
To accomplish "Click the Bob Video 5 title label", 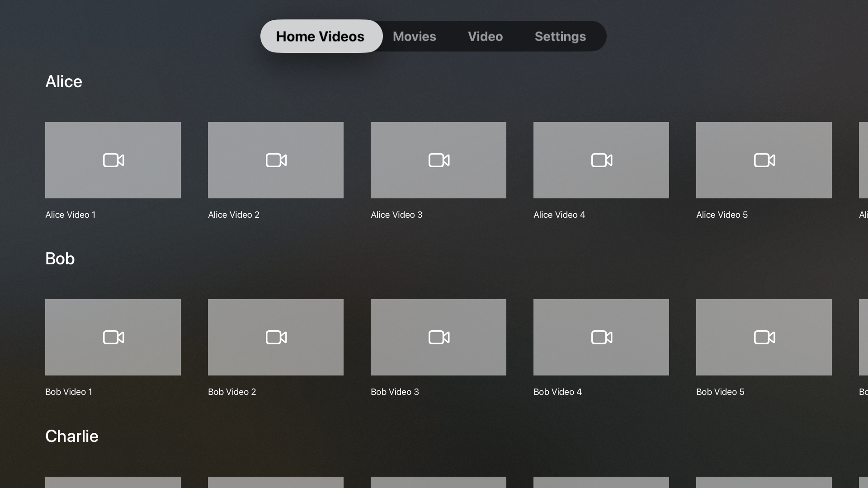I will [x=720, y=392].
